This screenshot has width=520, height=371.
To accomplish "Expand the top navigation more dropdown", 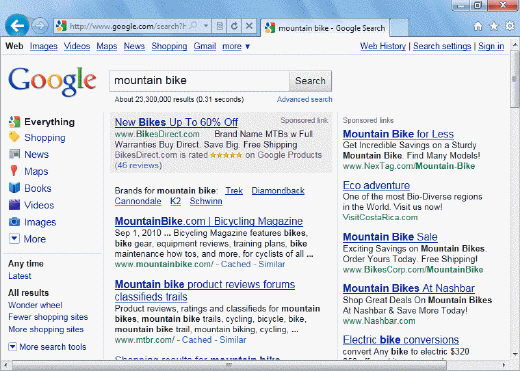I will (x=236, y=46).
